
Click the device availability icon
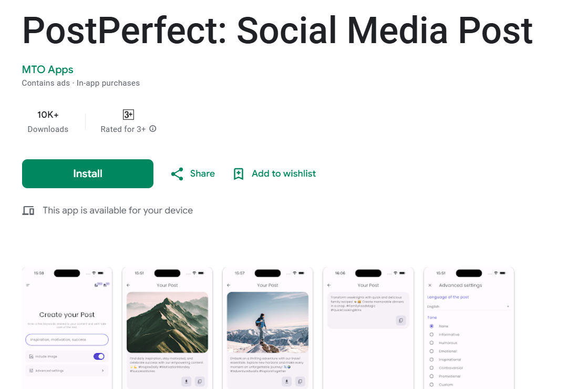point(28,211)
